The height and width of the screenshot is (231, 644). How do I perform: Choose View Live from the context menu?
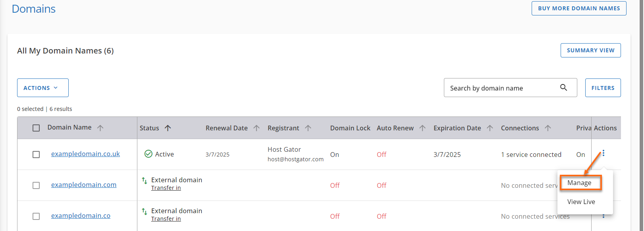(580, 201)
